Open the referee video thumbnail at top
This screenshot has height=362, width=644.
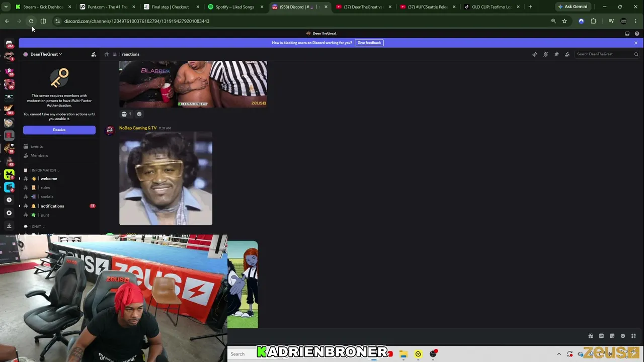click(x=193, y=84)
